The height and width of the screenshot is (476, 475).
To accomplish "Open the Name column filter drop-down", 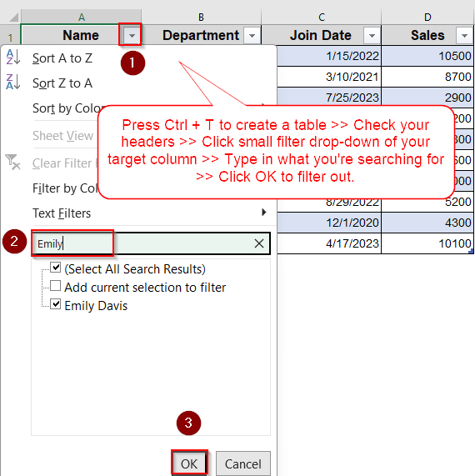I will [132, 36].
